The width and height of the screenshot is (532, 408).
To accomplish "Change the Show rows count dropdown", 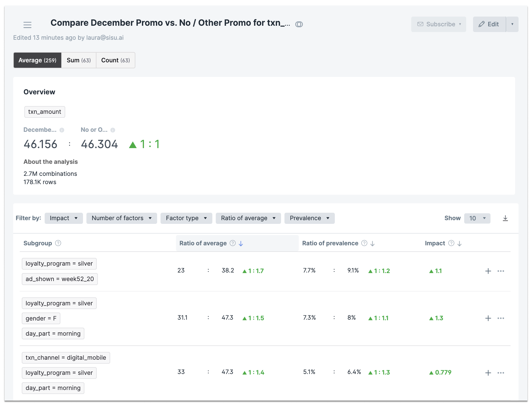I will (x=477, y=218).
